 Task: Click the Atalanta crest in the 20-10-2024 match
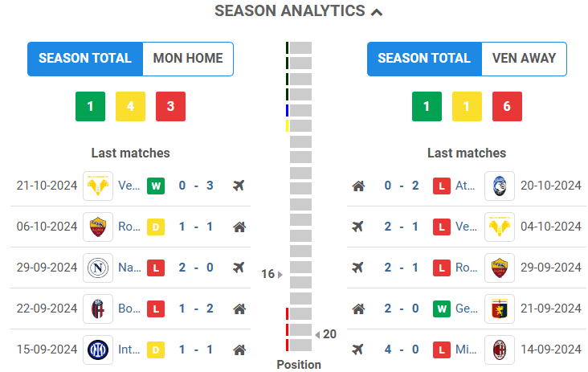click(x=499, y=186)
